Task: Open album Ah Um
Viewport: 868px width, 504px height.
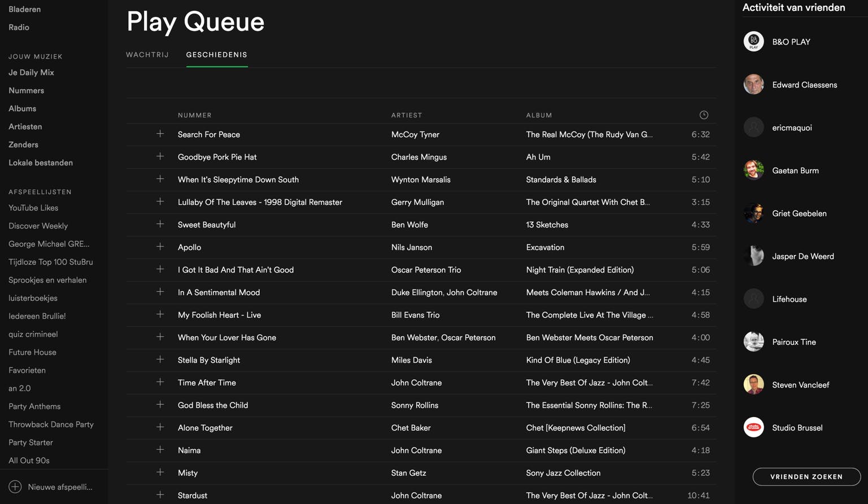Action: tap(538, 157)
